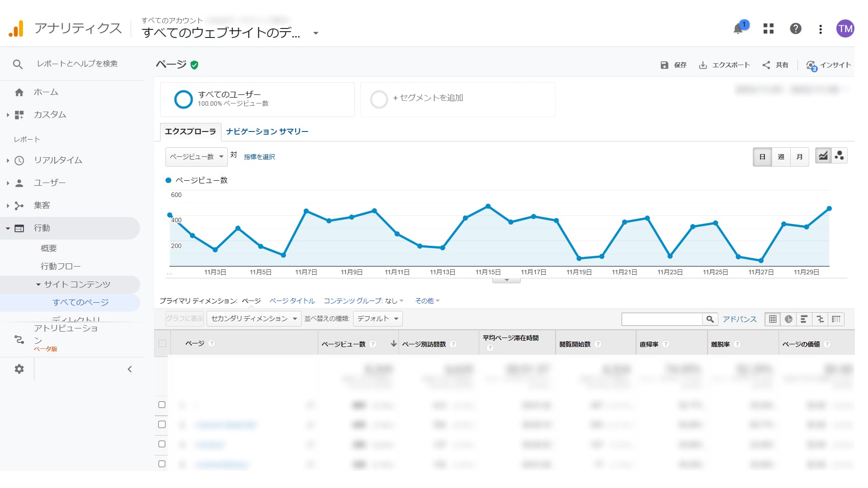Click the search magnifier in sidebar
Screen dimensions: 868x488
pos(18,64)
